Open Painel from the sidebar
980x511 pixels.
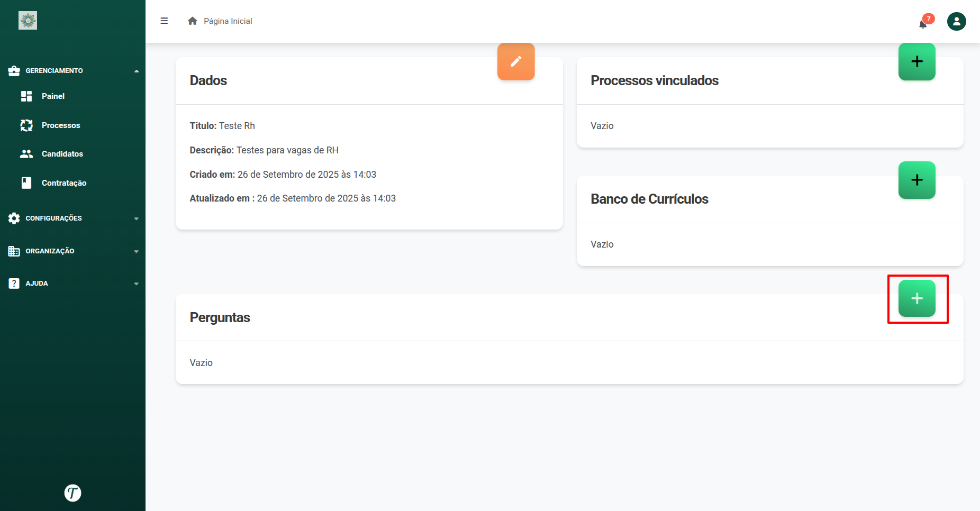[53, 96]
